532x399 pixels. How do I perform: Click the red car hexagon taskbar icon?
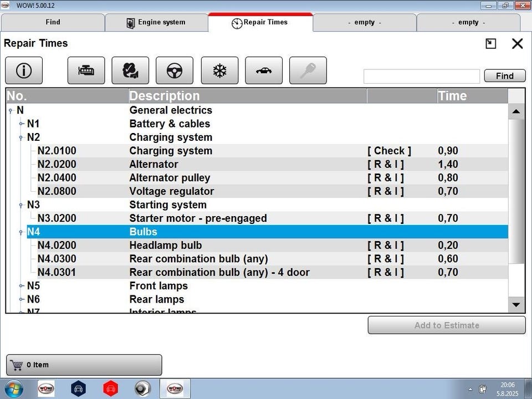[x=111, y=388]
